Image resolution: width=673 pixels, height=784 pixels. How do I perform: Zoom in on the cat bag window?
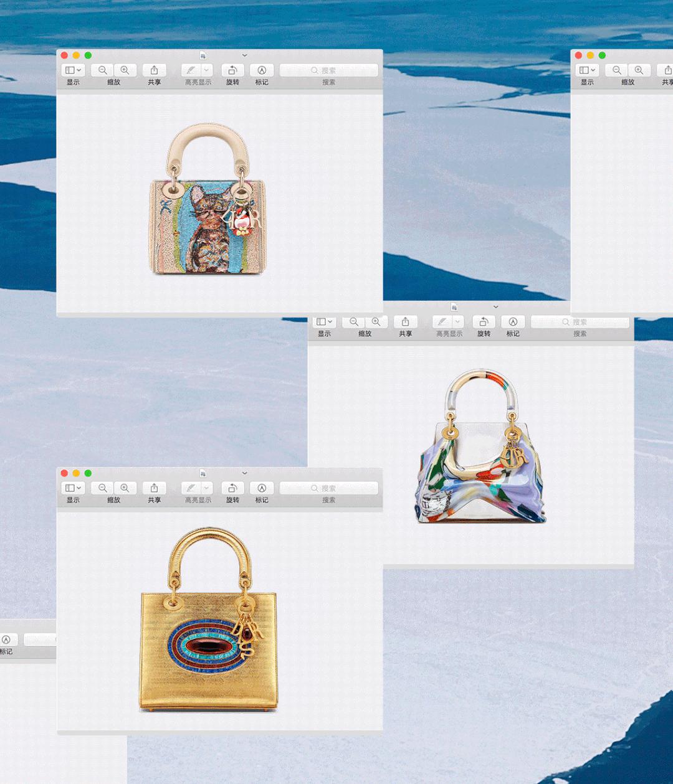pyautogui.click(x=125, y=70)
